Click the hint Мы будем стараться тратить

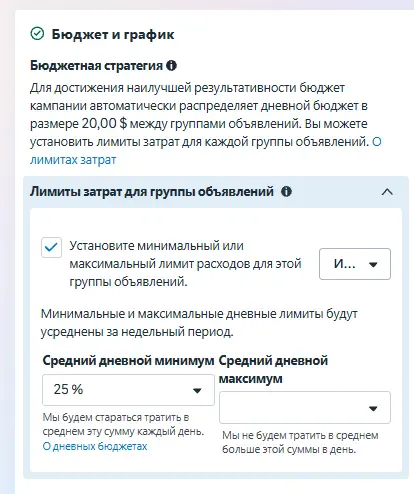click(123, 424)
